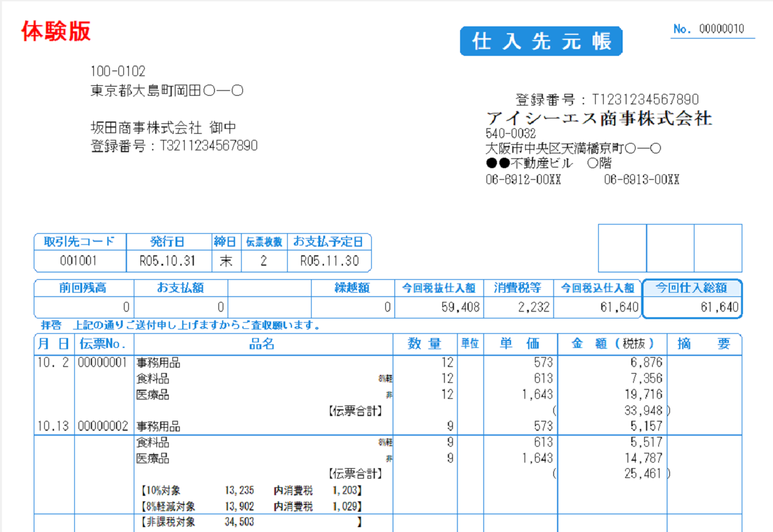Click the 発行日 header cell
Screen dimensions: 773x532
pos(167,242)
